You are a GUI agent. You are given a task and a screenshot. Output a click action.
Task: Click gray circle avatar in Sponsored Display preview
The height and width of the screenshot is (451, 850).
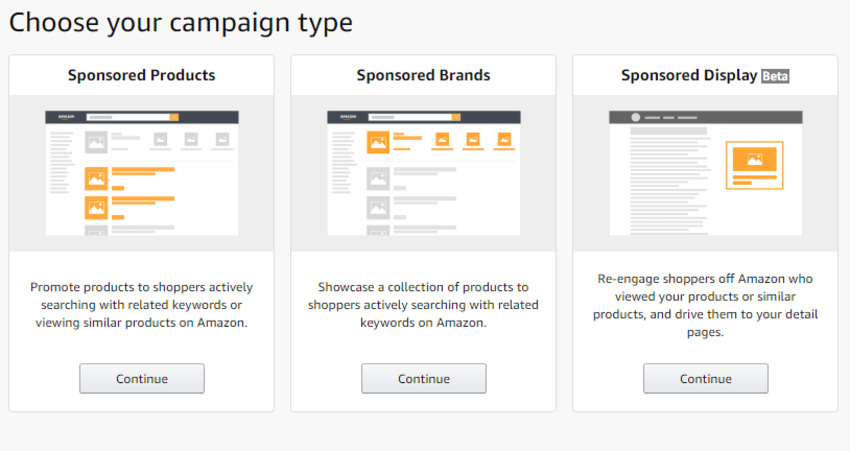coord(634,118)
